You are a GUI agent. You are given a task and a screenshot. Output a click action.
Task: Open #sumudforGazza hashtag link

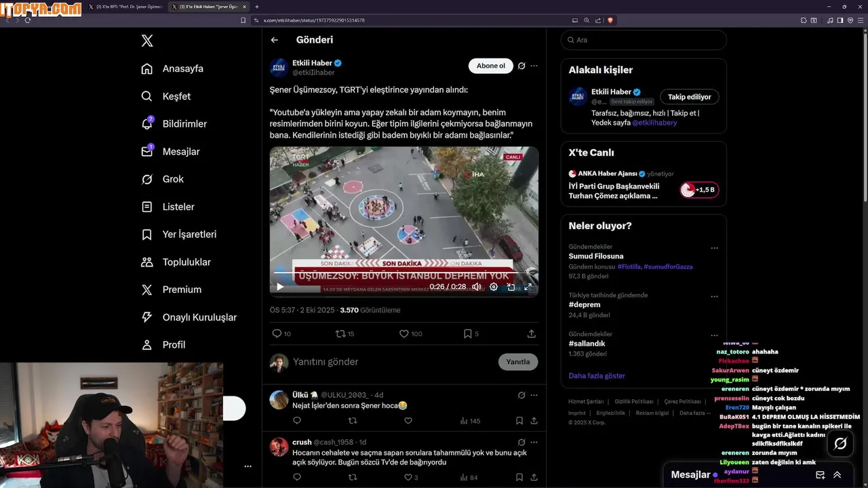668,267
